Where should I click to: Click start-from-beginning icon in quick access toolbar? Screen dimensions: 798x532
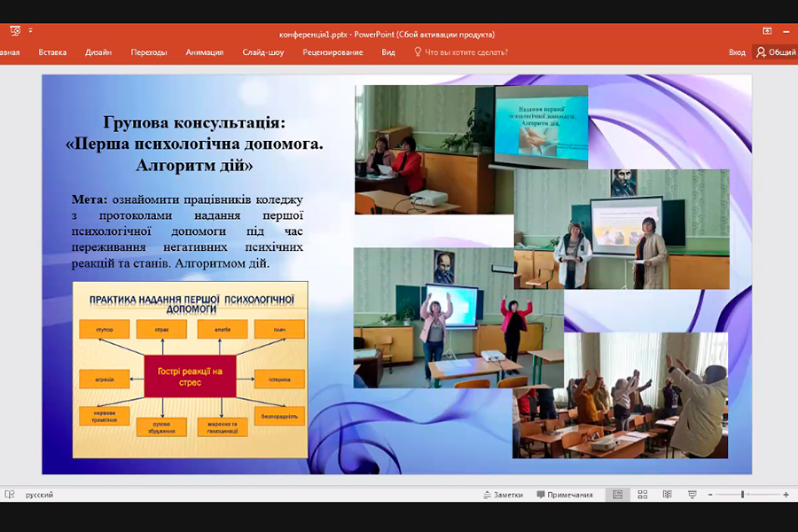[x=15, y=32]
